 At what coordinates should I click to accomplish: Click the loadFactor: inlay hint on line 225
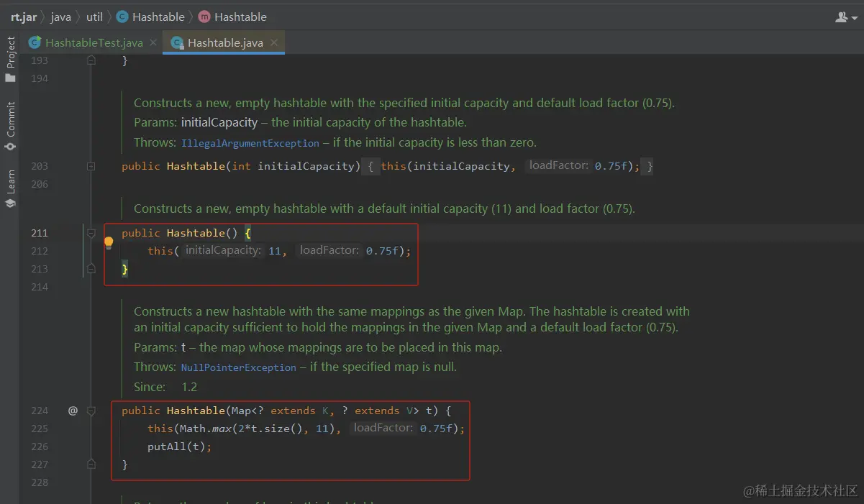pos(383,428)
